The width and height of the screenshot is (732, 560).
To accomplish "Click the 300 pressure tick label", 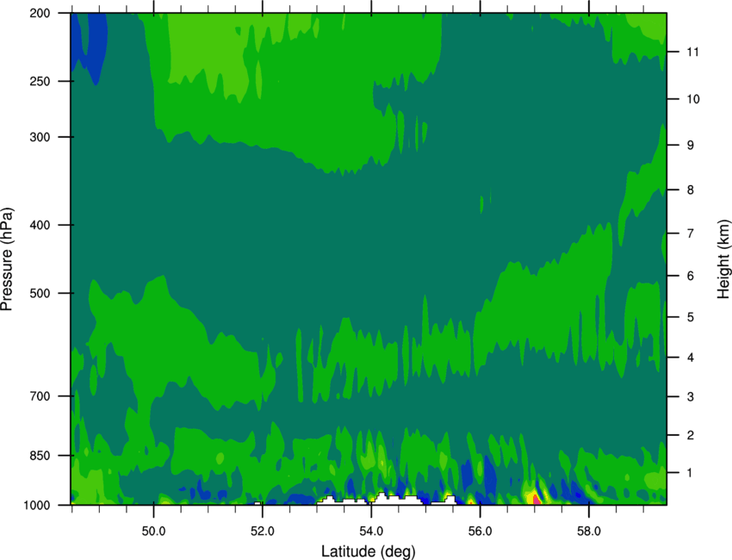I will pyautogui.click(x=40, y=137).
